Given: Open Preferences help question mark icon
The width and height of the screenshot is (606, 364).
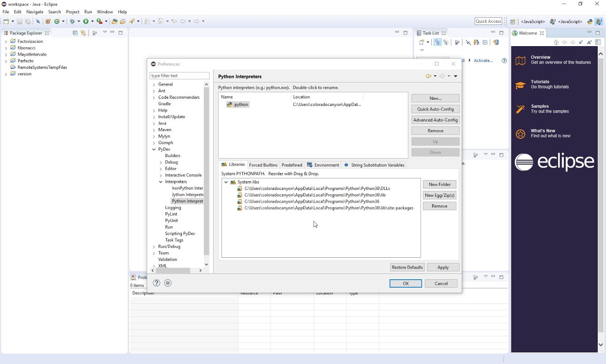Looking at the screenshot, I should click(x=156, y=283).
